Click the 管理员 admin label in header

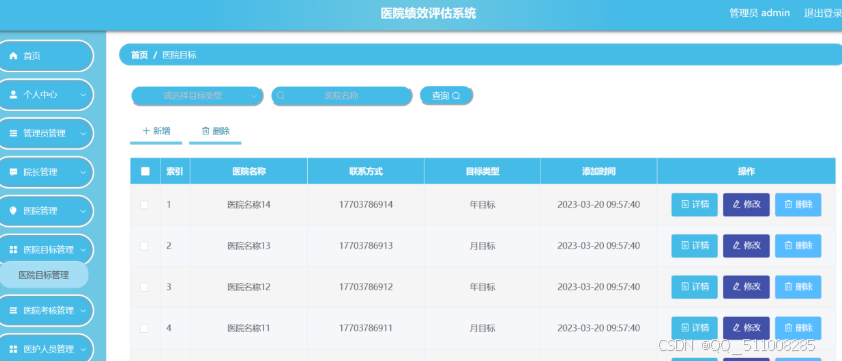click(x=759, y=13)
